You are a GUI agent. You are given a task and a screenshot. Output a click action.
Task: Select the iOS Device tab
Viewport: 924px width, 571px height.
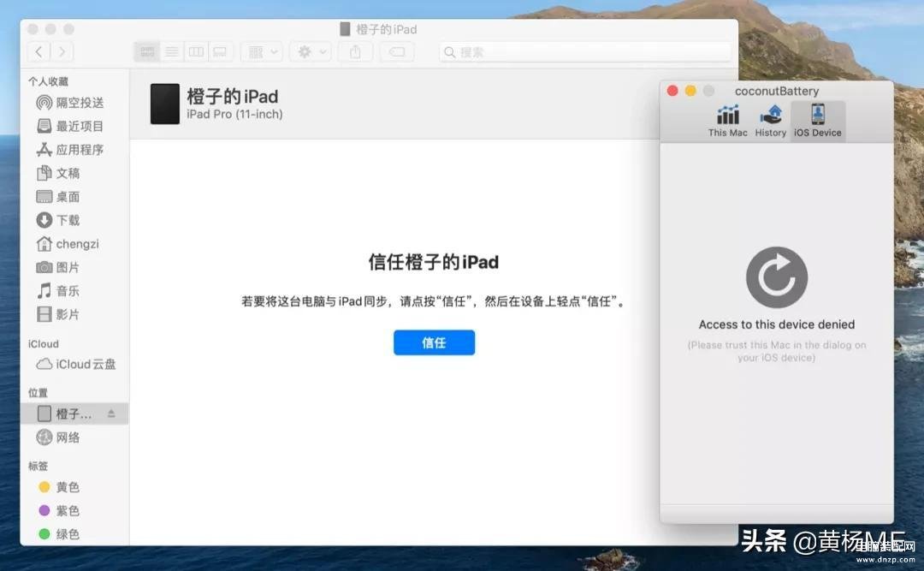(x=817, y=121)
